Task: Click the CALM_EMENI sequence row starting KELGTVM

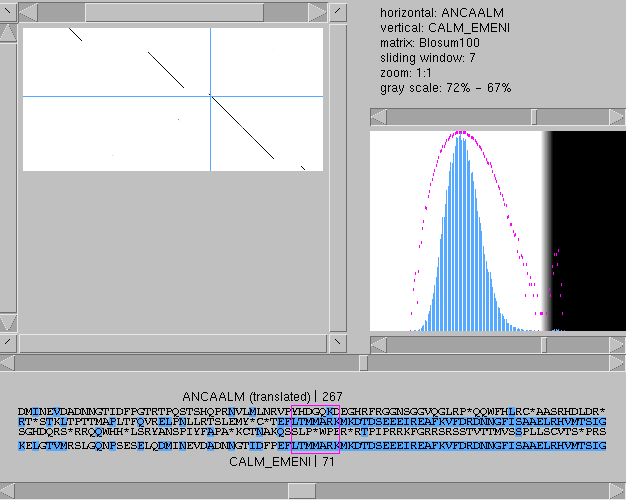Action: pos(312,445)
